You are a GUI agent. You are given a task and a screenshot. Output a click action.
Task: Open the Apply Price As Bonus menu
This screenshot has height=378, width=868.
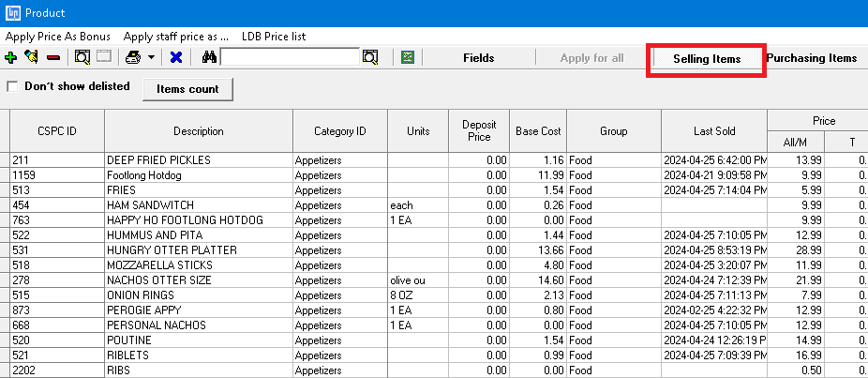[58, 37]
